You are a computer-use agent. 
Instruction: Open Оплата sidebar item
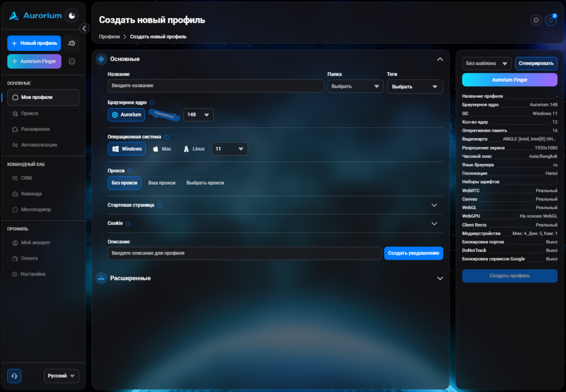pyautogui.click(x=43, y=258)
